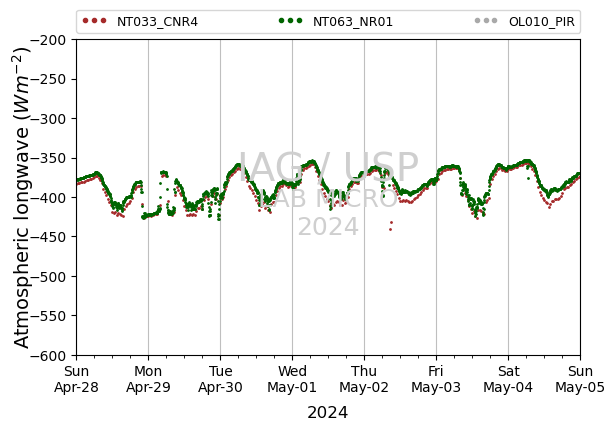Click the Mon Apr-29 x-axis label

[x=148, y=379]
